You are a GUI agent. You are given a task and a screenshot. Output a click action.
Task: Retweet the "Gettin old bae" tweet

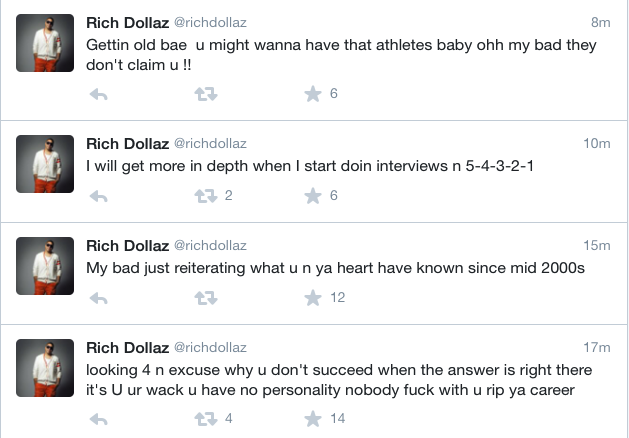[x=203, y=94]
